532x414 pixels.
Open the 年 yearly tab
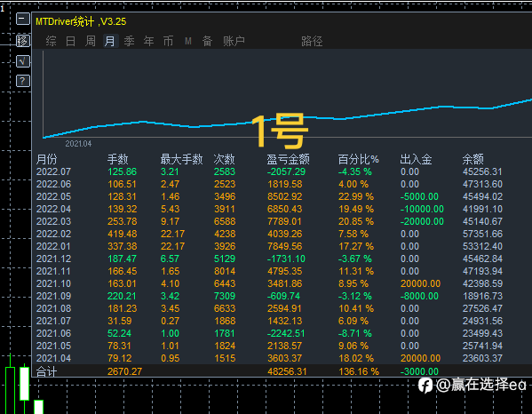pos(148,41)
